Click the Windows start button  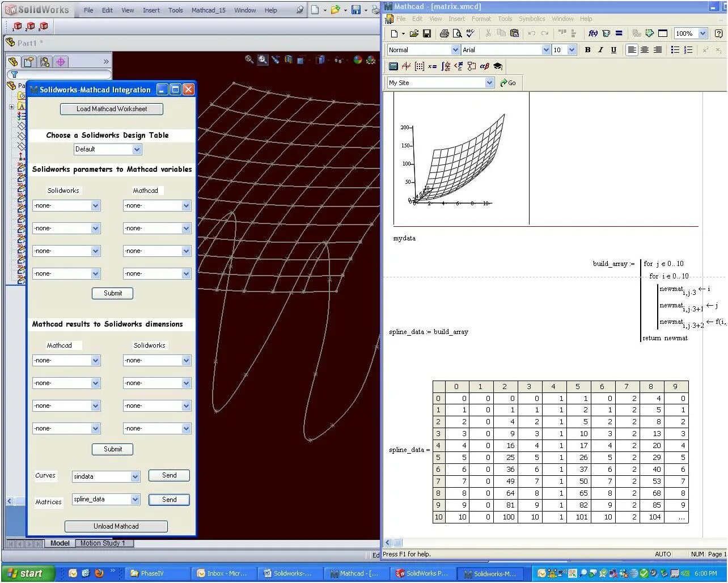[x=28, y=573]
